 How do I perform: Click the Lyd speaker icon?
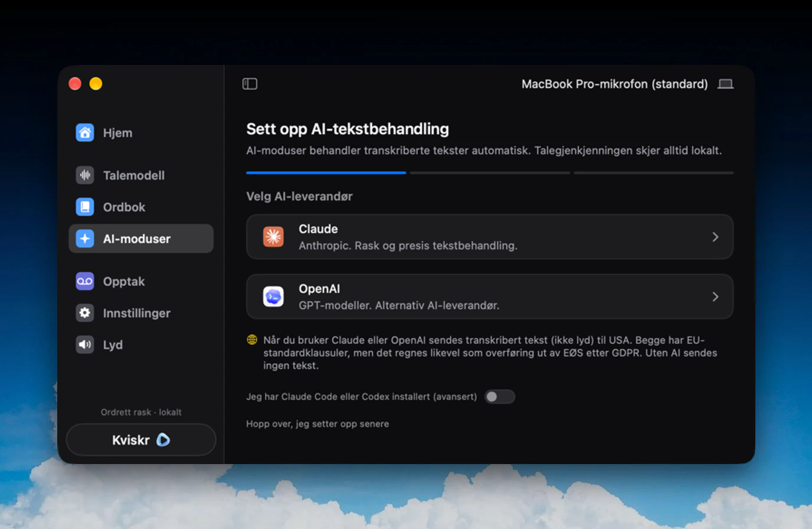point(85,345)
